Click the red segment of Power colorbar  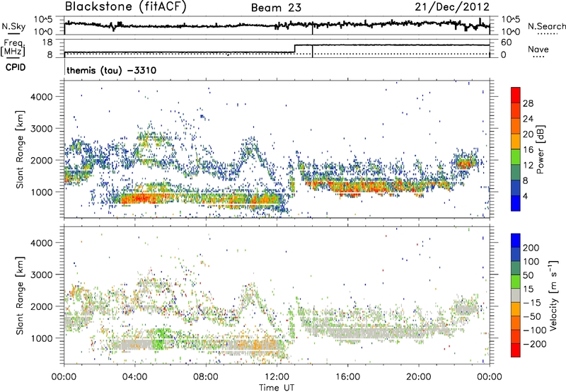click(516, 96)
